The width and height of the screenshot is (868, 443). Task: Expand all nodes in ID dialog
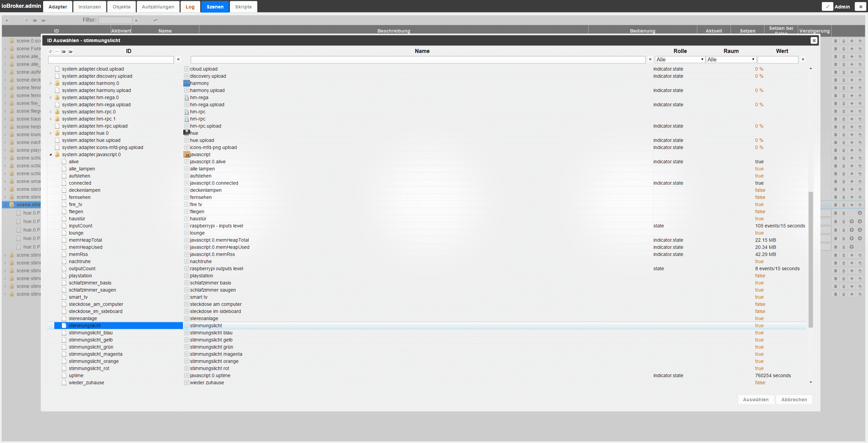pyautogui.click(x=71, y=52)
